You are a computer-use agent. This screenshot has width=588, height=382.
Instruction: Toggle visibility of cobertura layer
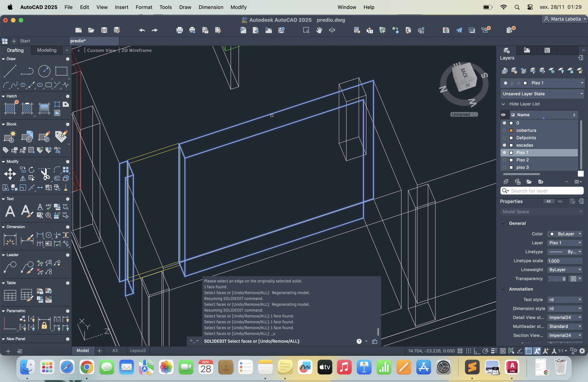pyautogui.click(x=504, y=130)
